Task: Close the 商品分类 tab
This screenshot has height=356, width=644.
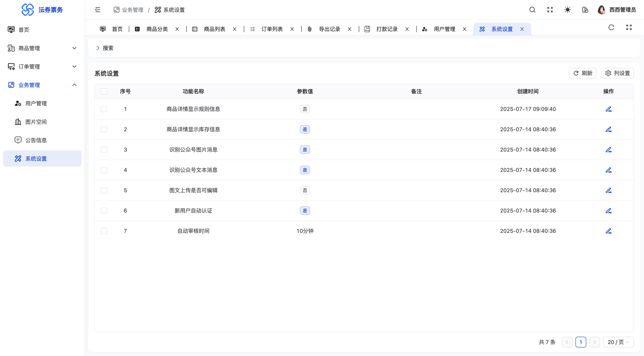Action: (x=177, y=29)
